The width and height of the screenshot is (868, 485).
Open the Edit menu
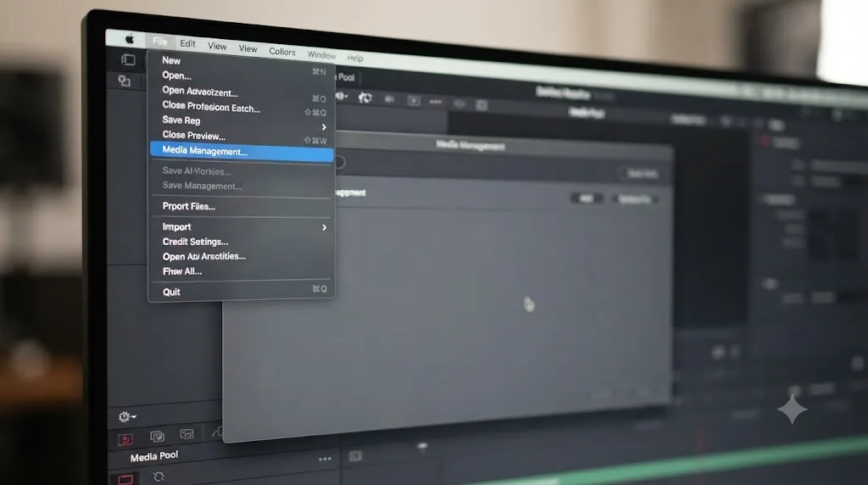point(187,43)
